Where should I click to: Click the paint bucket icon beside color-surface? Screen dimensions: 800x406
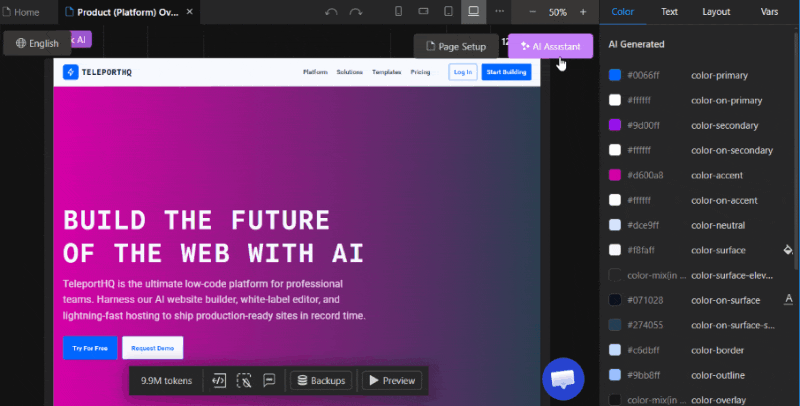click(x=788, y=249)
